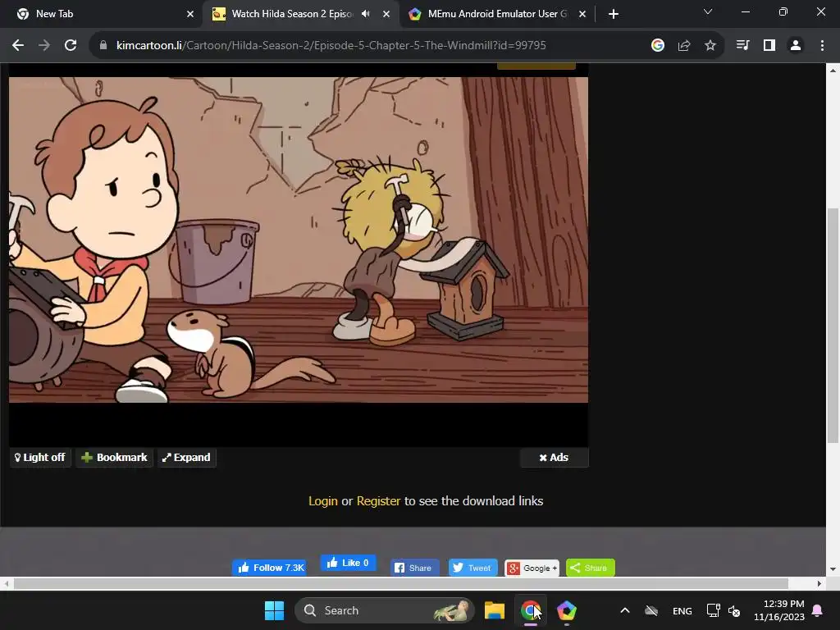Screen dimensions: 840x630
Task: Bookmark this cartoon episode
Action: click(x=114, y=458)
